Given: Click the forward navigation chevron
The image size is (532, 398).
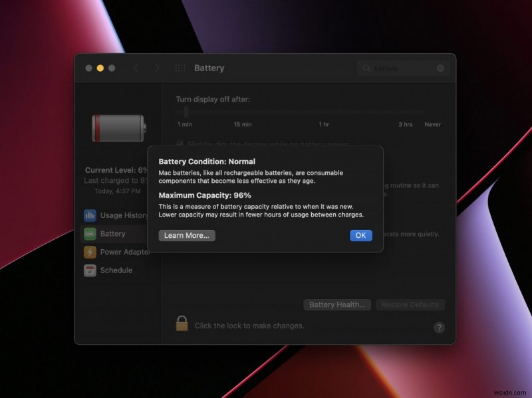Looking at the screenshot, I should (x=157, y=68).
